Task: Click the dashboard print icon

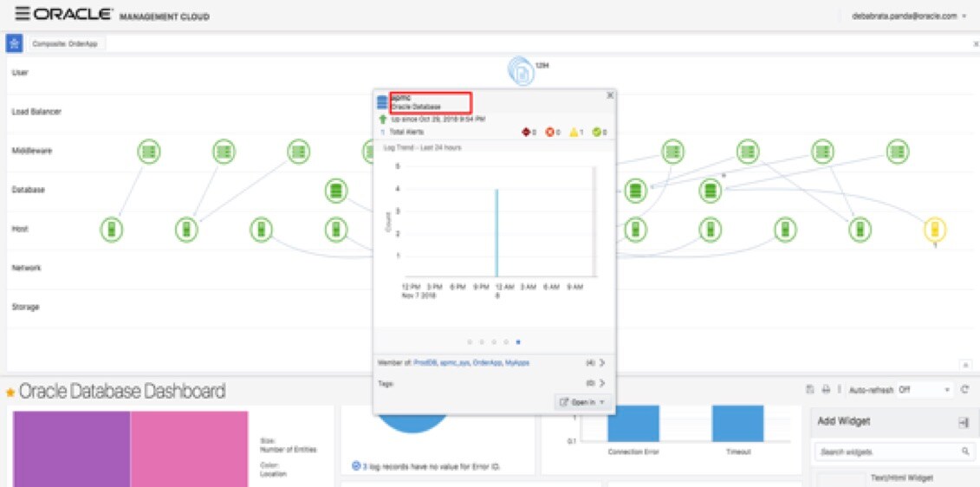Action: coord(826,389)
